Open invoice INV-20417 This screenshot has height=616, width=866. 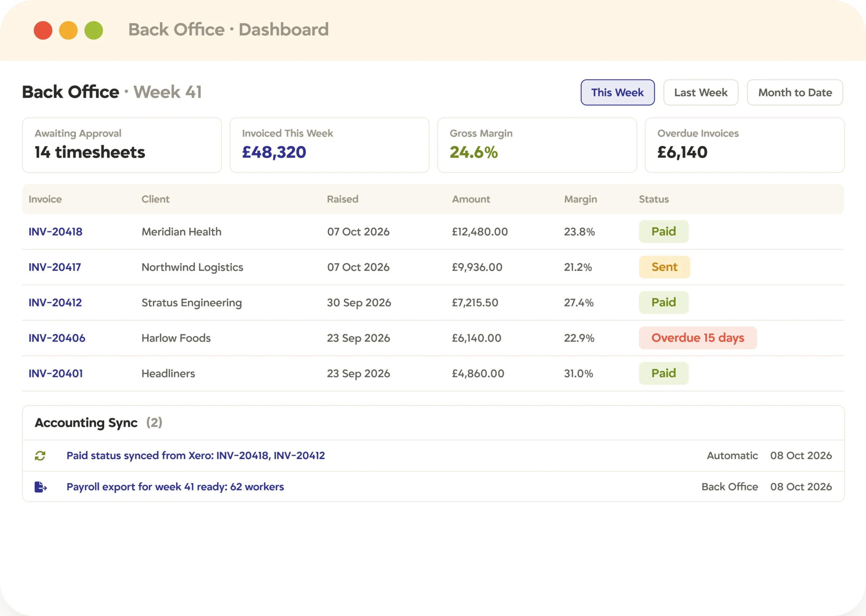(55, 267)
